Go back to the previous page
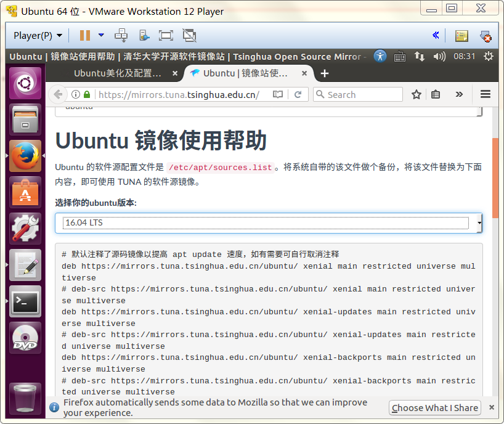The image size is (504, 424). point(58,94)
